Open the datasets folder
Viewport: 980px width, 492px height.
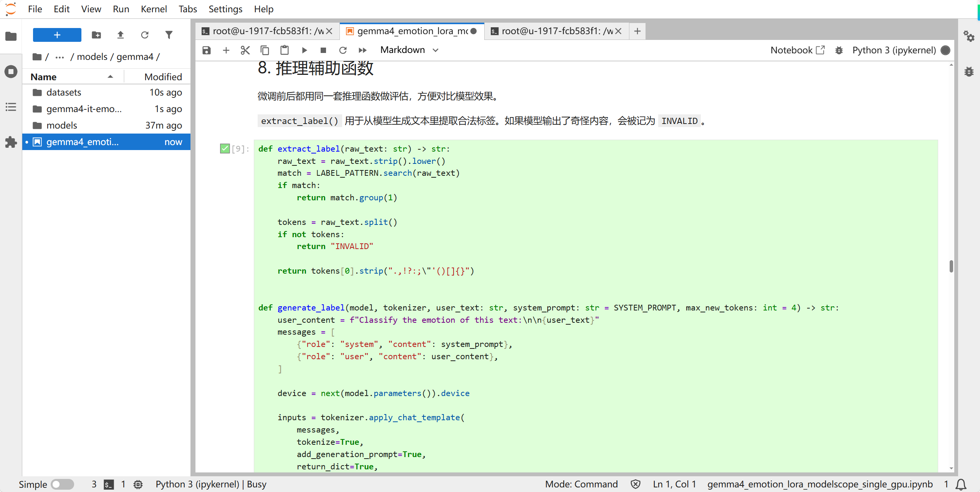pyautogui.click(x=106, y=92)
